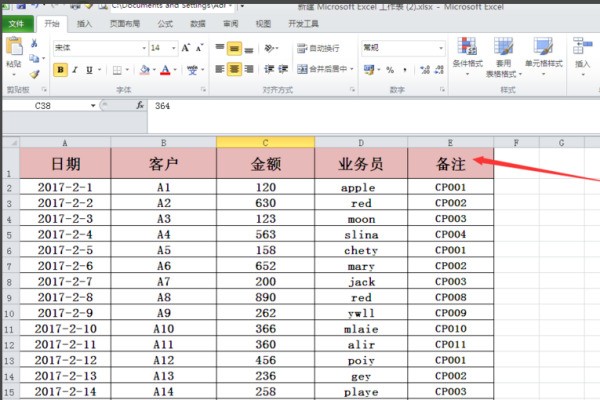Open the font size dropdown
Screen dimensions: 600x400
point(170,48)
